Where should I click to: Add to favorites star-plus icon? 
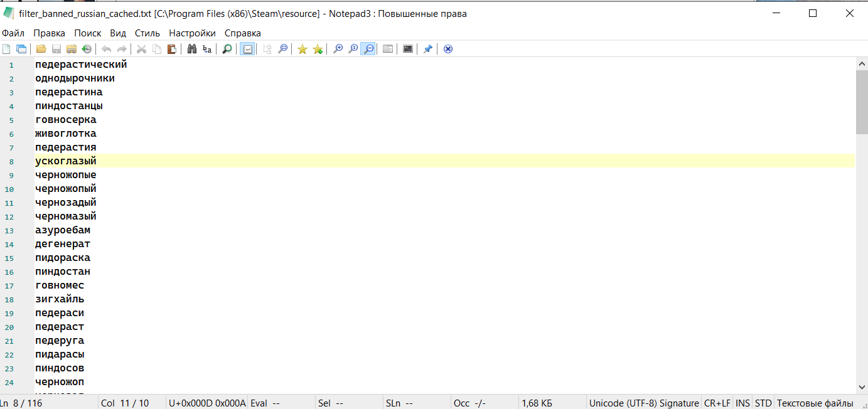(318, 49)
